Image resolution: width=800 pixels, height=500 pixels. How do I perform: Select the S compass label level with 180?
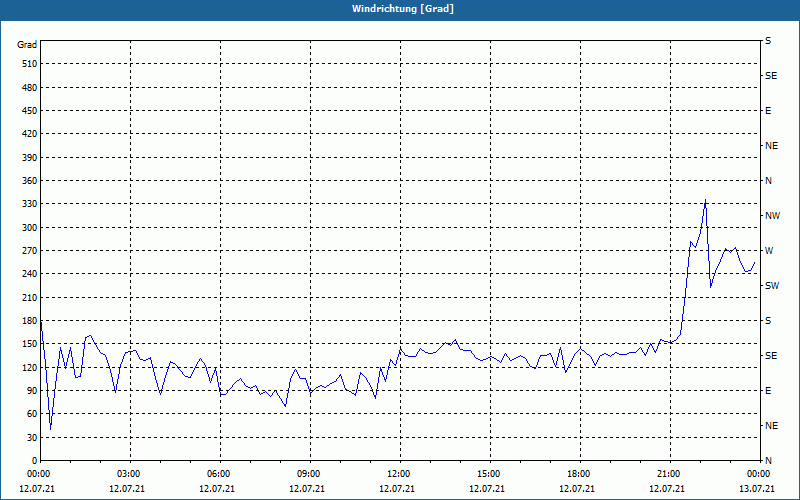(x=768, y=321)
